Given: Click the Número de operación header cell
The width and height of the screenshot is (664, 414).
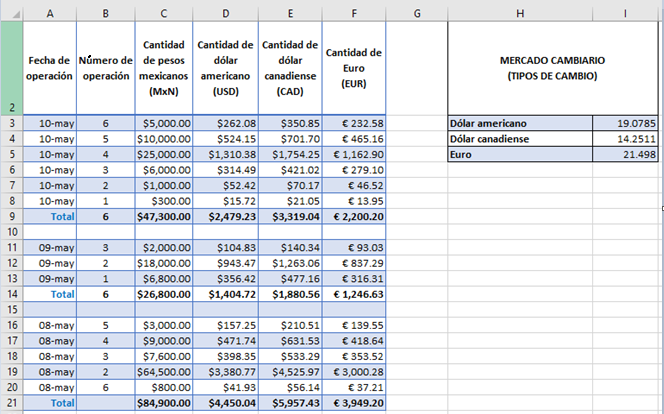Looking at the screenshot, I should [106, 68].
